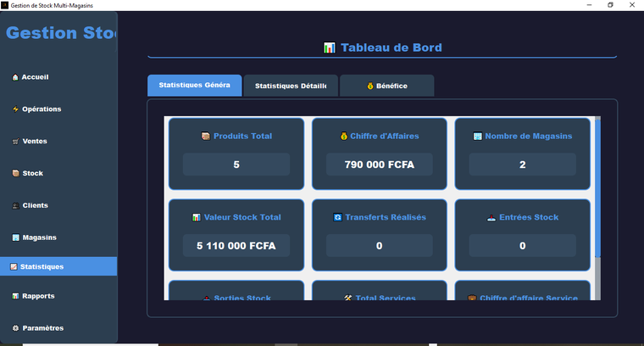Click the Stock box icon in sidebar
The width and height of the screenshot is (644, 346).
click(15, 174)
